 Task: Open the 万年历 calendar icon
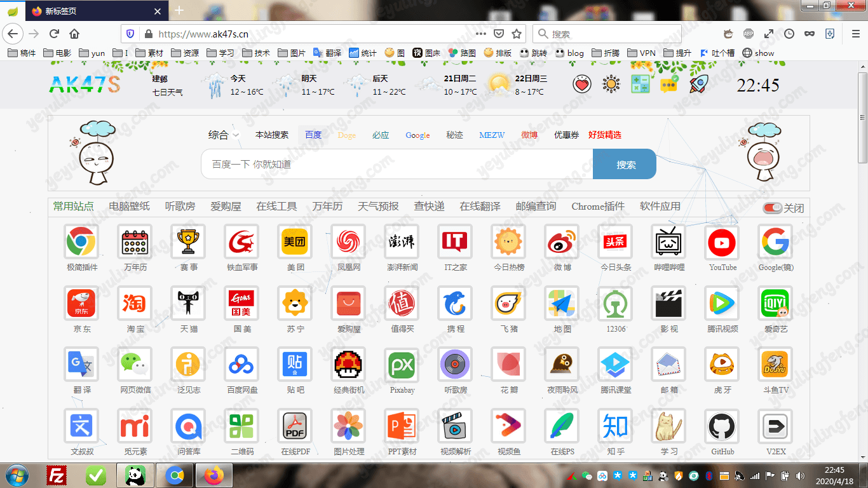coord(135,242)
